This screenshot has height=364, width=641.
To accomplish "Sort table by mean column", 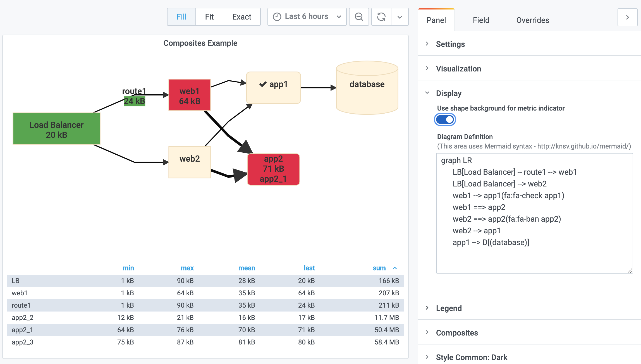I will tap(247, 268).
